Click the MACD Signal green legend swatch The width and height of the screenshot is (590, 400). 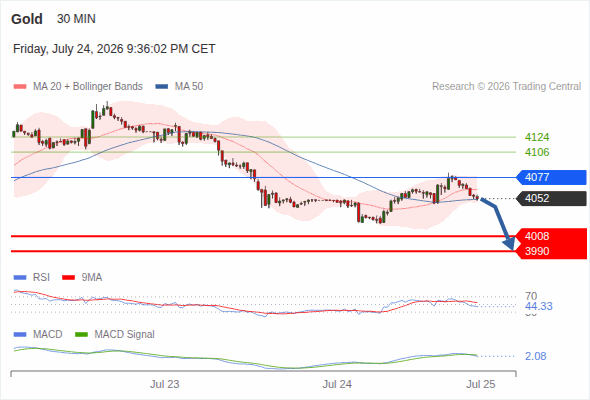pyautogui.click(x=81, y=335)
